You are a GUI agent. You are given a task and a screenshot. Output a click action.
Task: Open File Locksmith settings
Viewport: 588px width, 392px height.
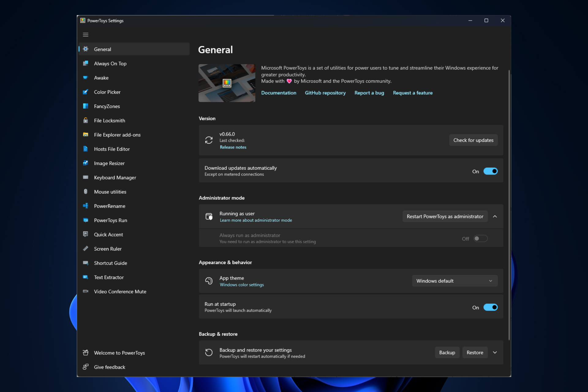[109, 120]
